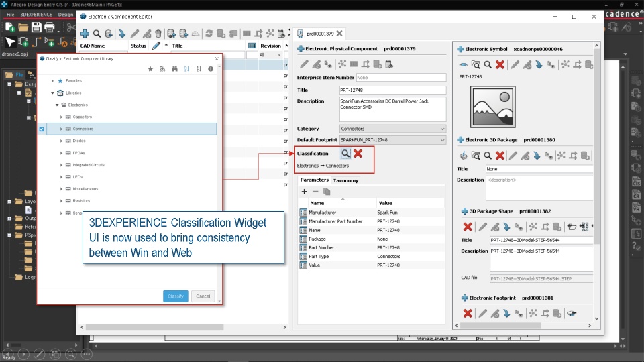Click the Cancel button in Classify dialog

pos(203,296)
